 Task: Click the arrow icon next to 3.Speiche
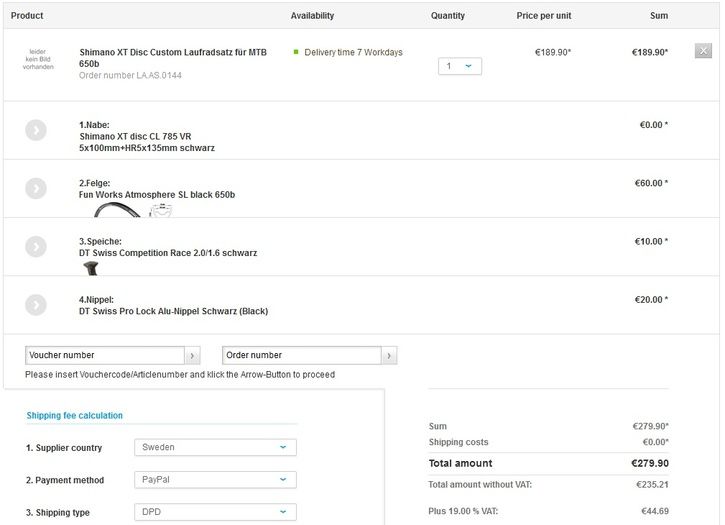coord(36,247)
